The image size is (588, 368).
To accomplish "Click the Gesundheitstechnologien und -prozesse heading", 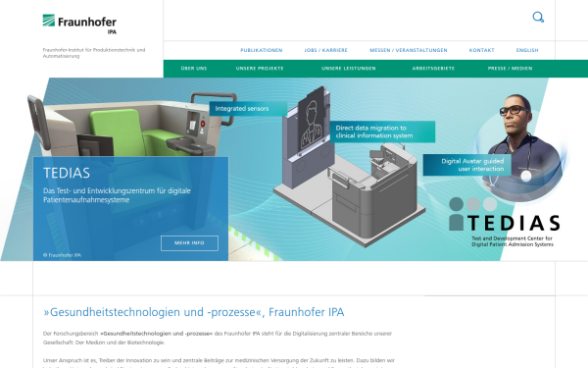I will point(193,312).
